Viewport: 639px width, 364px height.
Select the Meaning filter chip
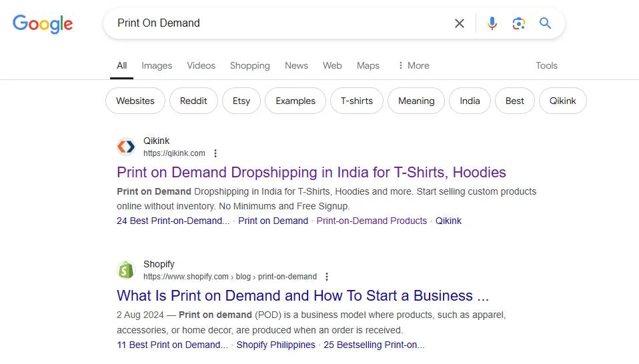pos(416,101)
